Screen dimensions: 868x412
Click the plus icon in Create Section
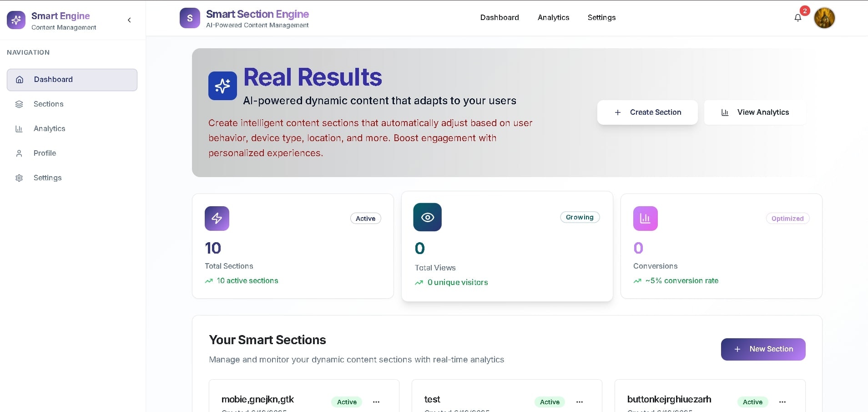point(618,112)
